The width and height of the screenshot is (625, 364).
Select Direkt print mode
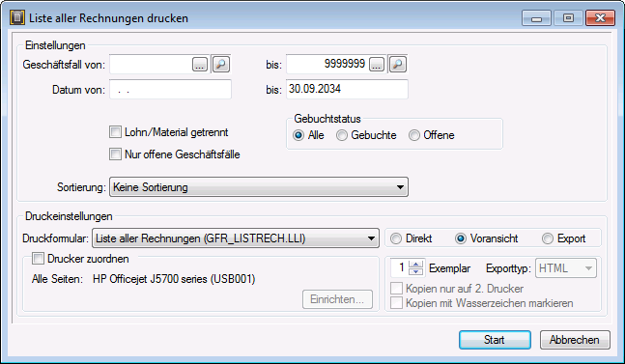click(x=396, y=238)
